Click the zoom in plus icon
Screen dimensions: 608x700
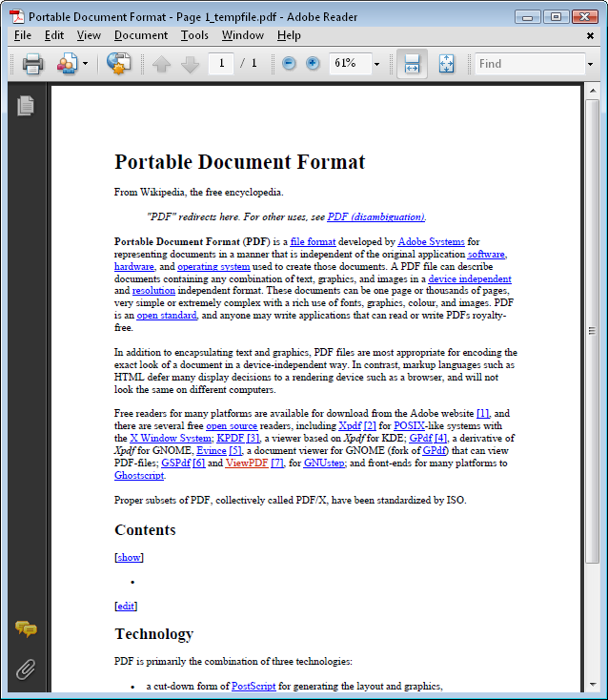pyautogui.click(x=313, y=64)
